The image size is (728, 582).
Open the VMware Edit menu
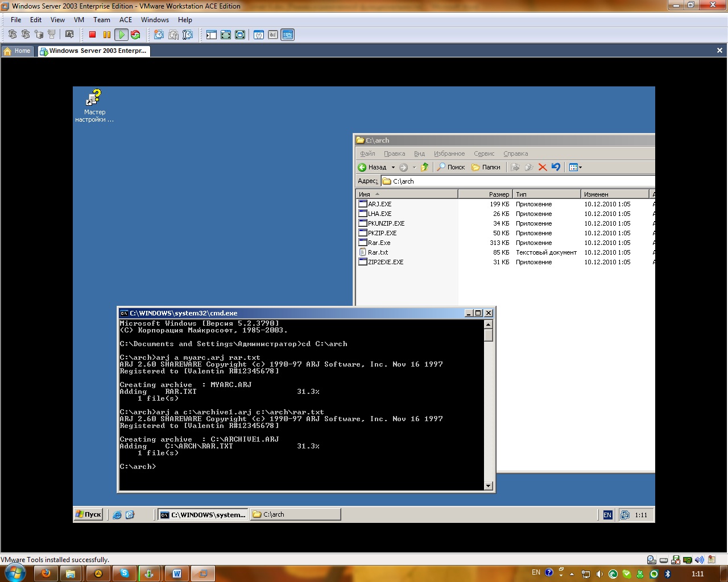[x=36, y=20]
